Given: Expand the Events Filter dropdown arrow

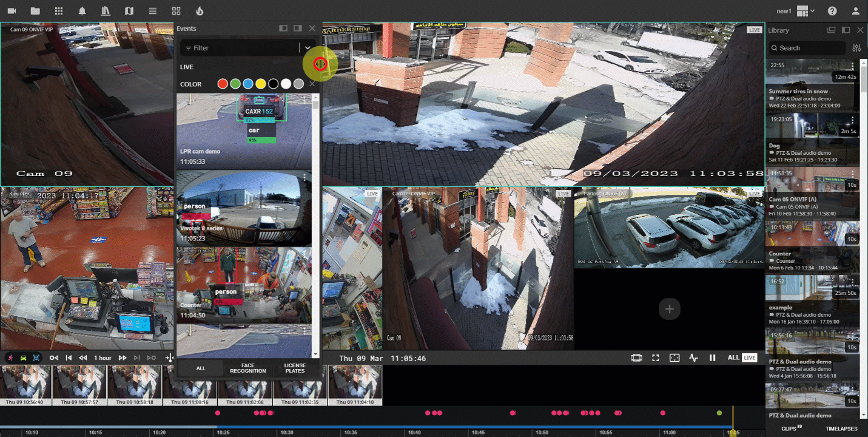Looking at the screenshot, I should pyautogui.click(x=308, y=48).
